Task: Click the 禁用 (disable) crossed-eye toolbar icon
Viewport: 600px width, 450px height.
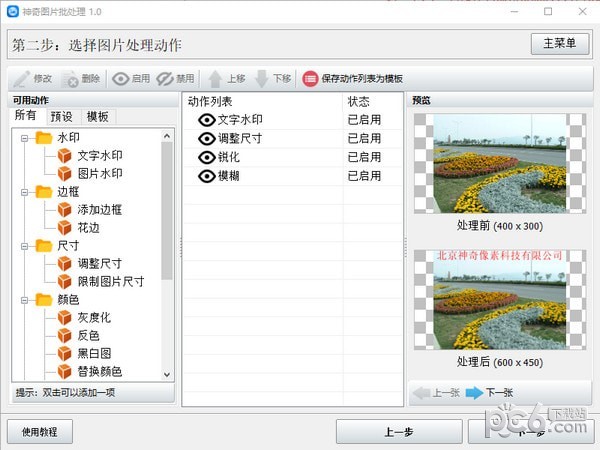Action: (x=165, y=79)
